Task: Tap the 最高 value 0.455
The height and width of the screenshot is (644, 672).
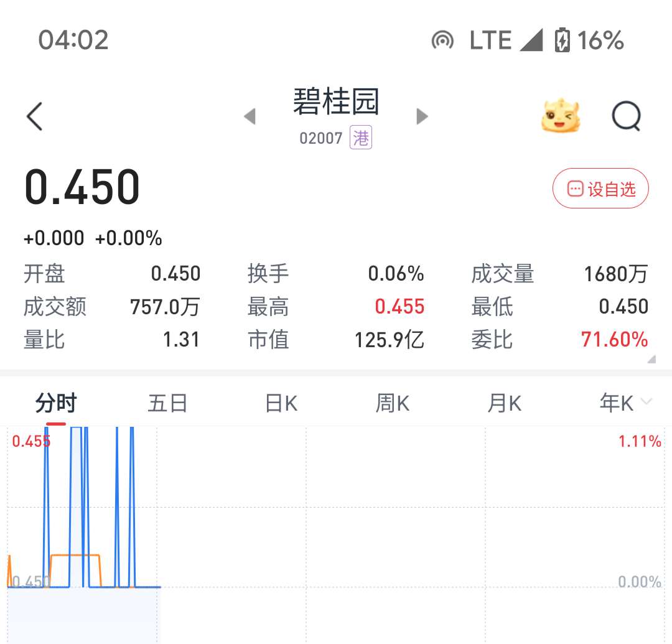Action: pyautogui.click(x=399, y=307)
